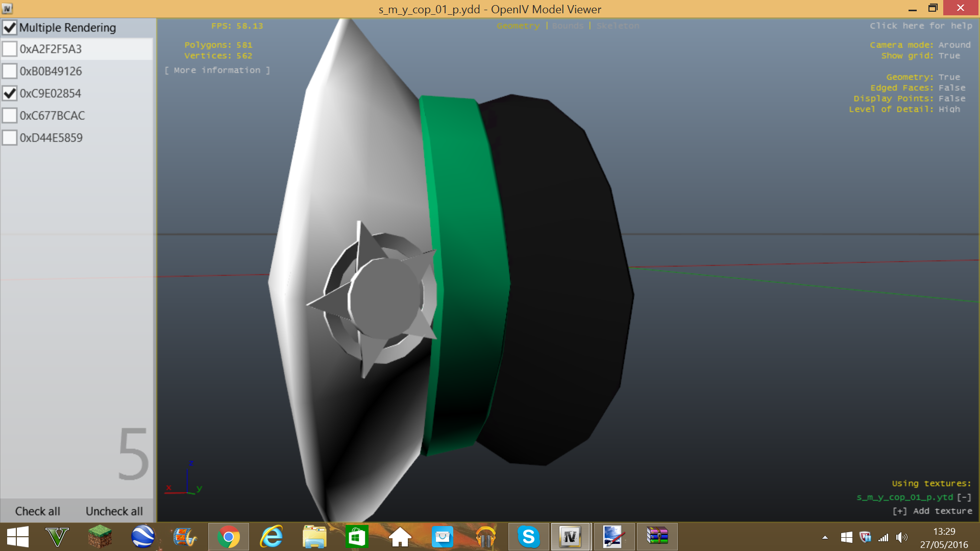This screenshot has width=980, height=551.
Task: Uncheck the Multiple Rendering checkbox
Action: click(10, 28)
